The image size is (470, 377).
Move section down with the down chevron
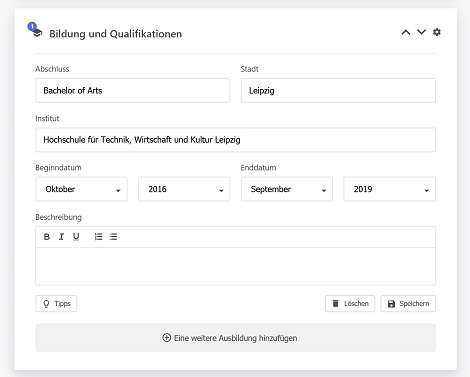[421, 32]
